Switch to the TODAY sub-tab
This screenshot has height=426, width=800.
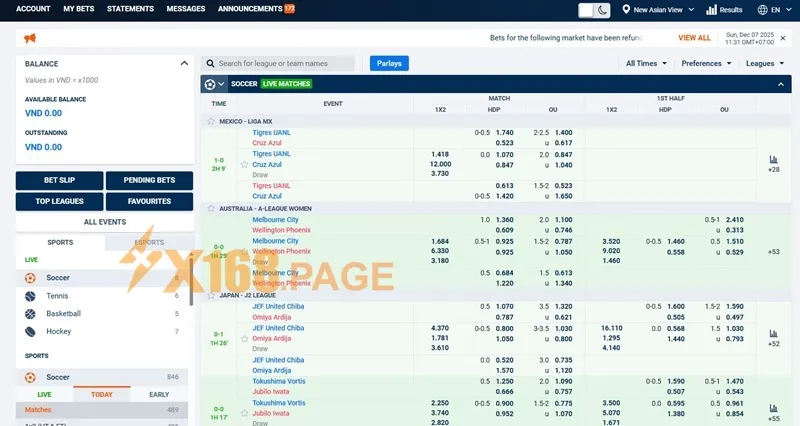[x=102, y=394]
